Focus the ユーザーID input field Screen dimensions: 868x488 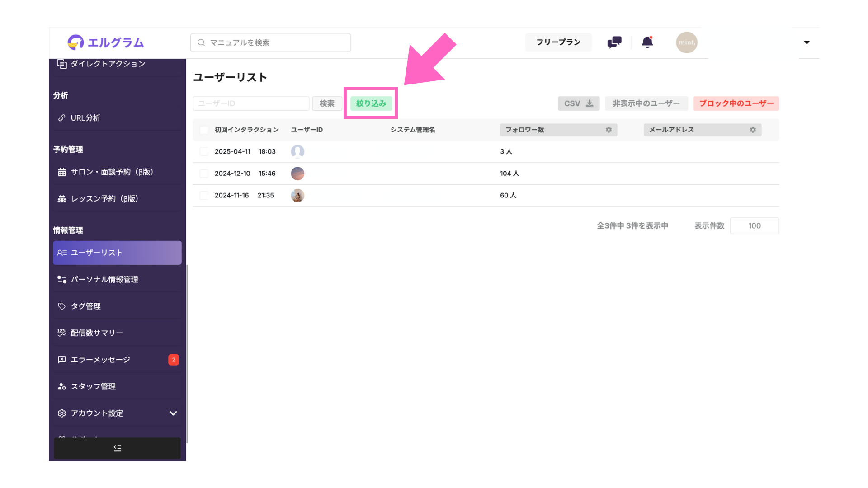click(251, 103)
